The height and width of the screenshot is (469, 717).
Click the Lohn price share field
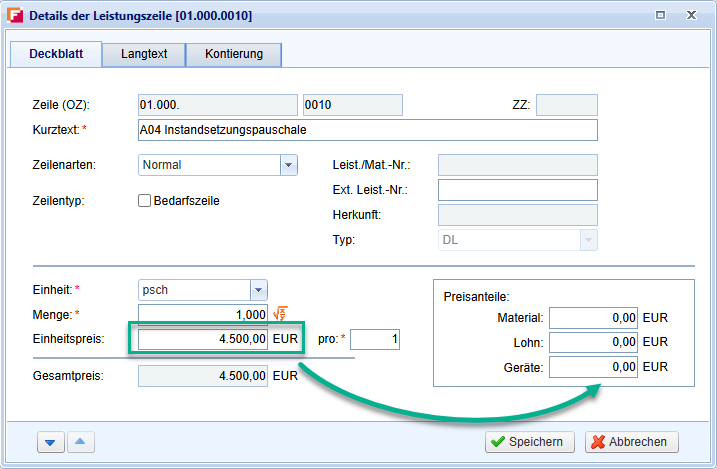coord(594,343)
